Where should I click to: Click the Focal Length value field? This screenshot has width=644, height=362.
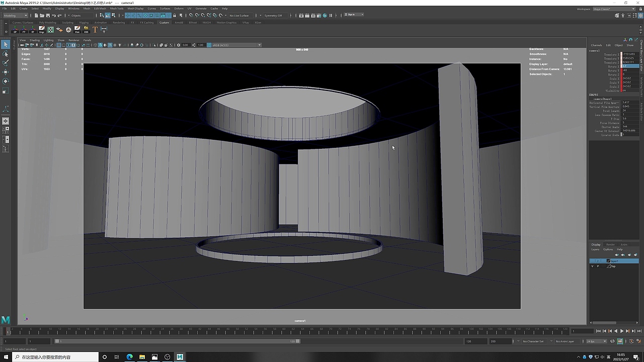coord(630,111)
